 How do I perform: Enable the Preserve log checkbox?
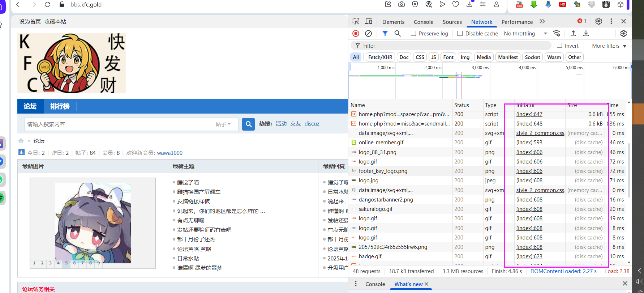click(x=414, y=34)
